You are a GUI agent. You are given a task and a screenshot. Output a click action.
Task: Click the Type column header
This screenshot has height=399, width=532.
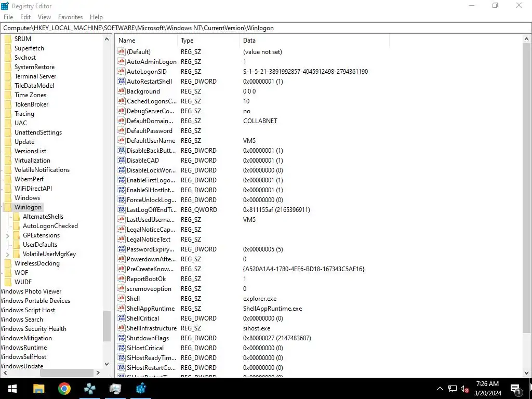(x=209, y=41)
